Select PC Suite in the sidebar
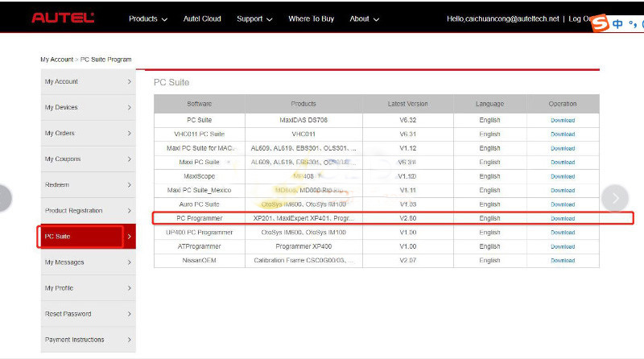 pyautogui.click(x=79, y=237)
